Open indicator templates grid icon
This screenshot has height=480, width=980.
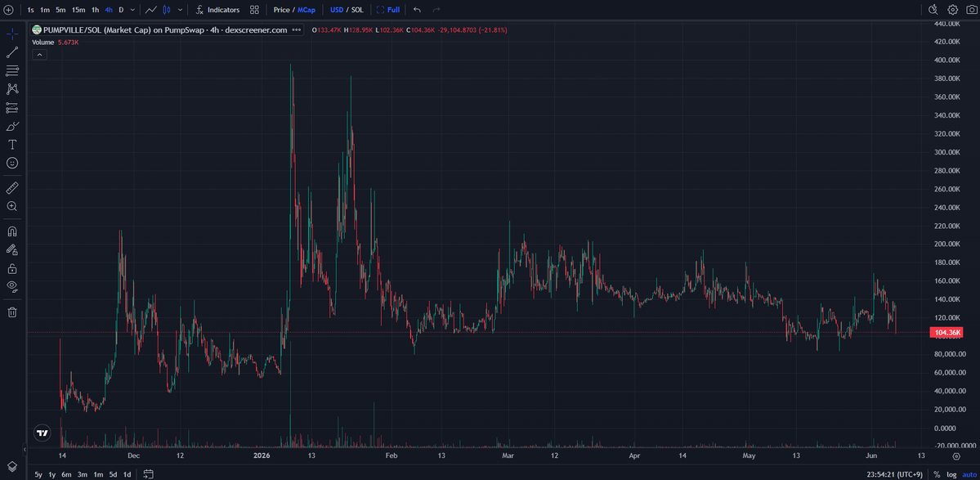click(254, 10)
